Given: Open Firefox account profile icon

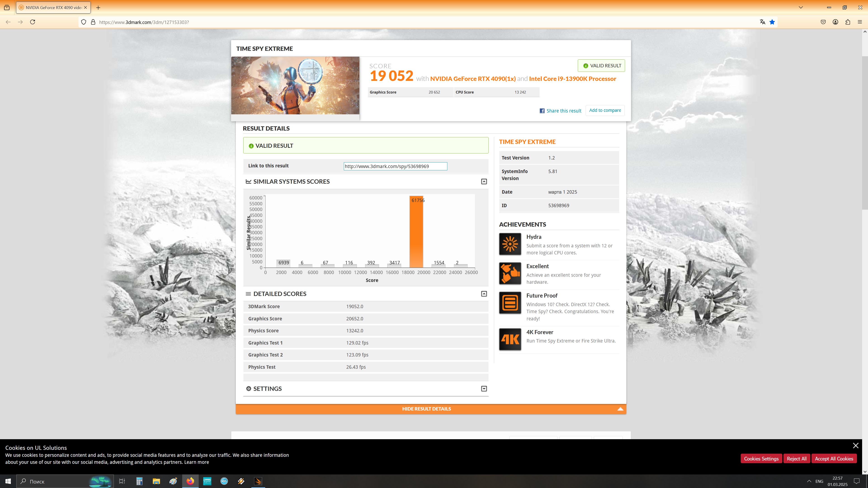Looking at the screenshot, I should click(835, 22).
